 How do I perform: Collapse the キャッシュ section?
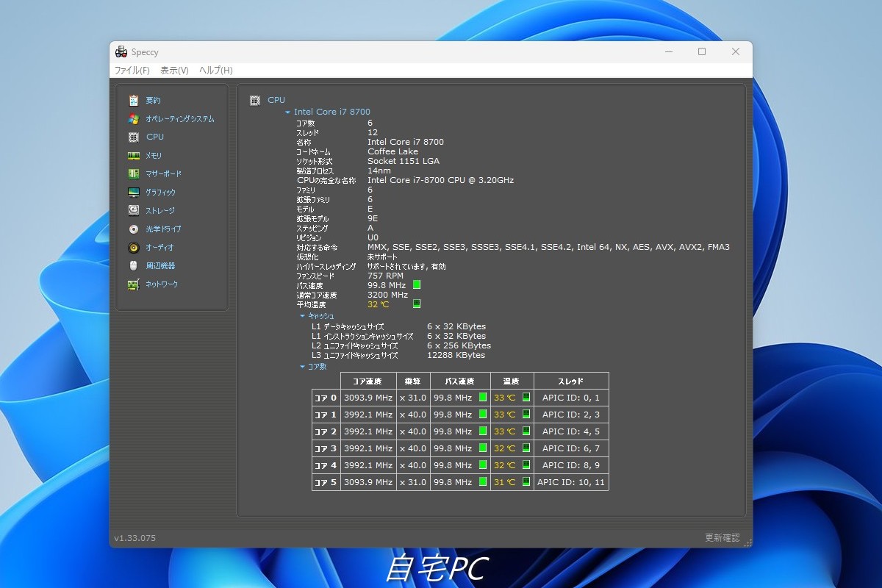pyautogui.click(x=302, y=316)
